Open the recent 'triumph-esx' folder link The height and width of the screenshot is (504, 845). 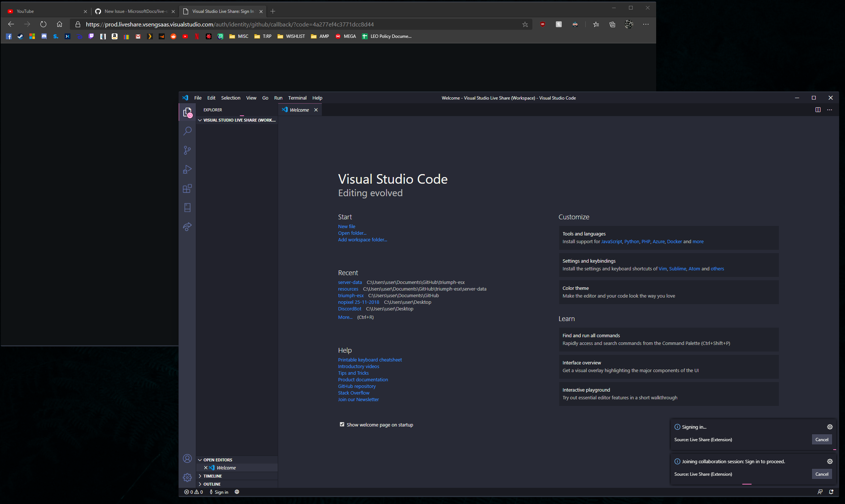point(350,295)
